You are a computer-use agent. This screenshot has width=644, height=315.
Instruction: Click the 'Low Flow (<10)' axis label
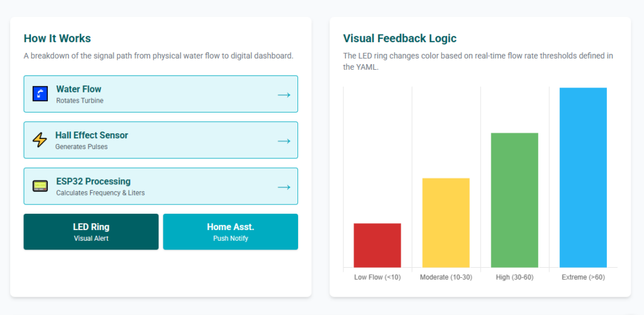coord(377,277)
